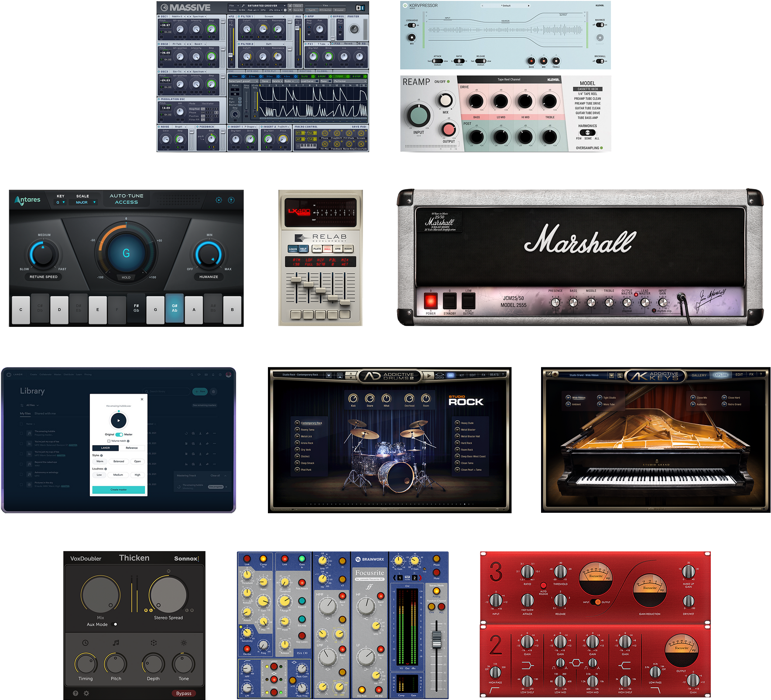Image resolution: width=771 pixels, height=700 pixels.
Task: Click the VoxDoubler Tone sun icon
Action: (184, 643)
